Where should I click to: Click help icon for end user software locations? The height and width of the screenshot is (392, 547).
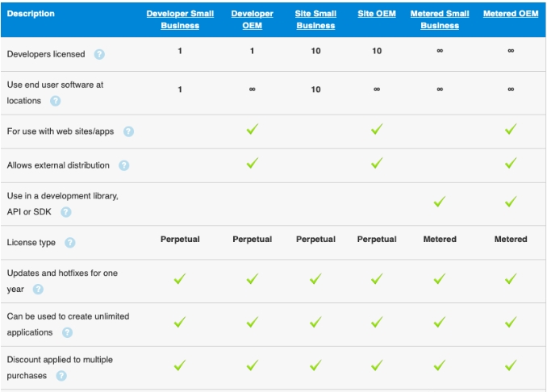pos(56,101)
